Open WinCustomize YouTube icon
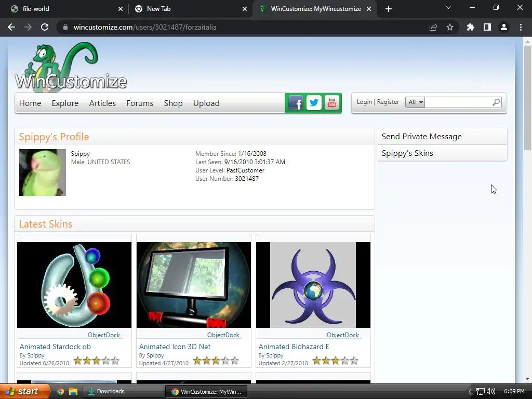This screenshot has width=532, height=399. [332, 103]
